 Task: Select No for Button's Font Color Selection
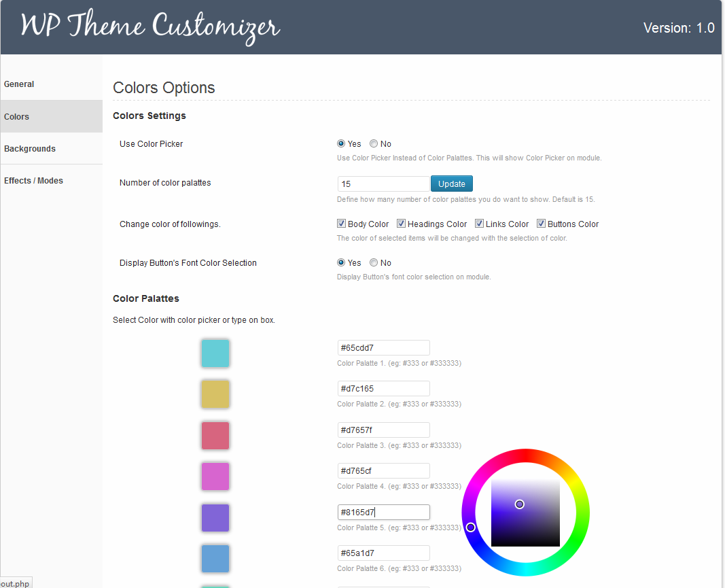tap(374, 262)
